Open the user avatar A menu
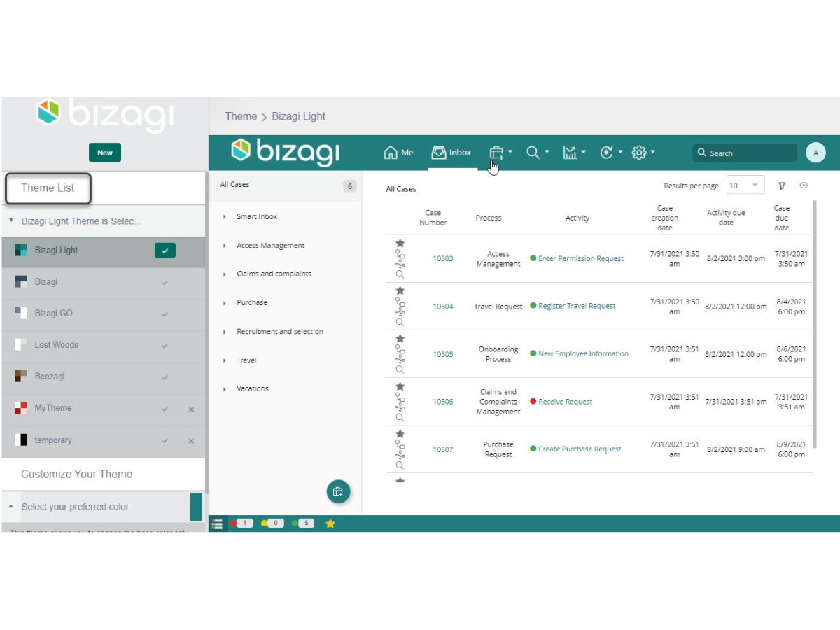 (x=815, y=153)
